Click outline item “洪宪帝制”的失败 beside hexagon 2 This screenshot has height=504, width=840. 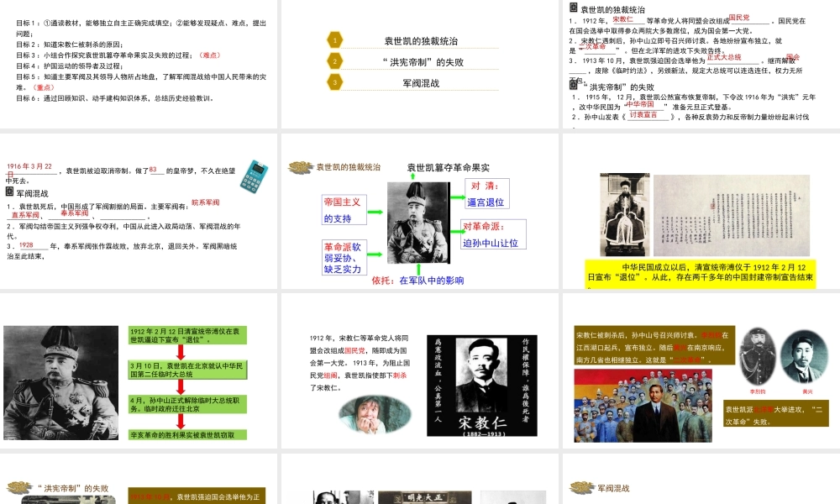(x=423, y=62)
